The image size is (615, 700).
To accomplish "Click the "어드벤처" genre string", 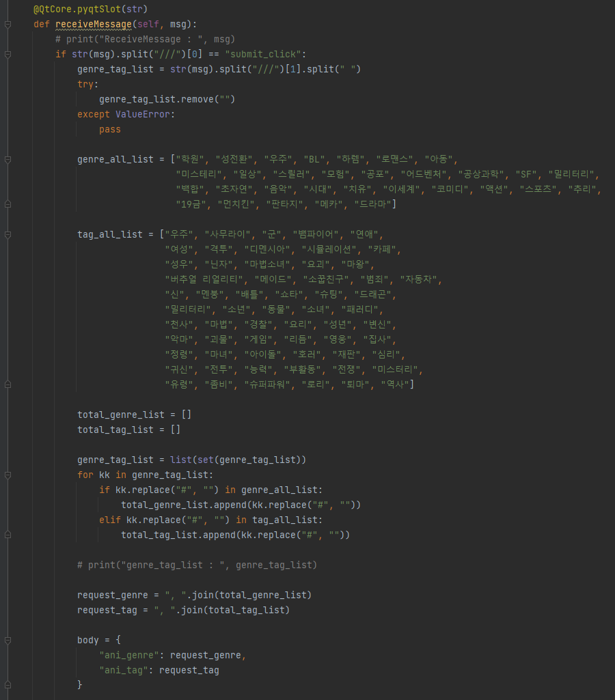I will pyautogui.click(x=423, y=174).
